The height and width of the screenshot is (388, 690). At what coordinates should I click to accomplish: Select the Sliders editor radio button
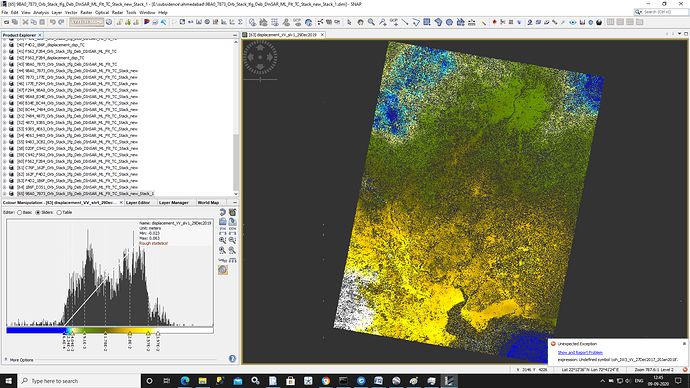pos(38,212)
